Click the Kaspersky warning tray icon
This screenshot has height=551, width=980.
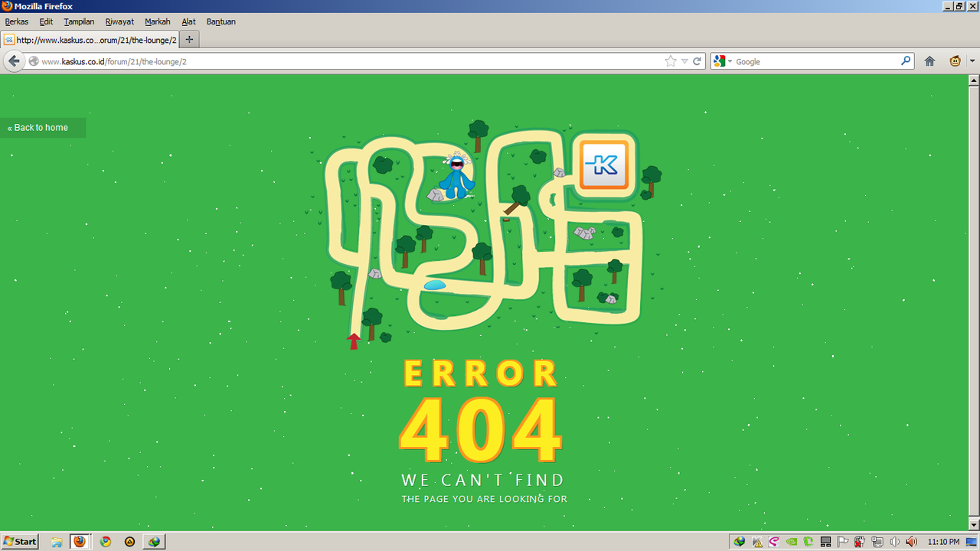(757, 542)
